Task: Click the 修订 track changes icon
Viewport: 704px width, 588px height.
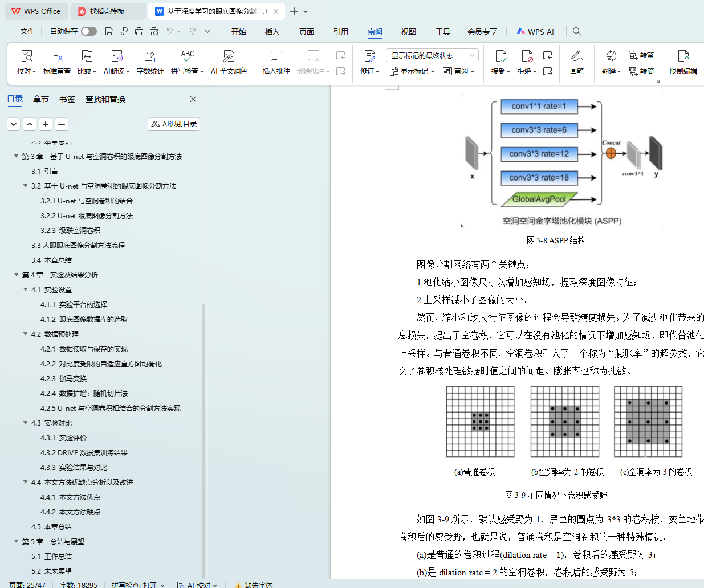Action: tap(370, 56)
